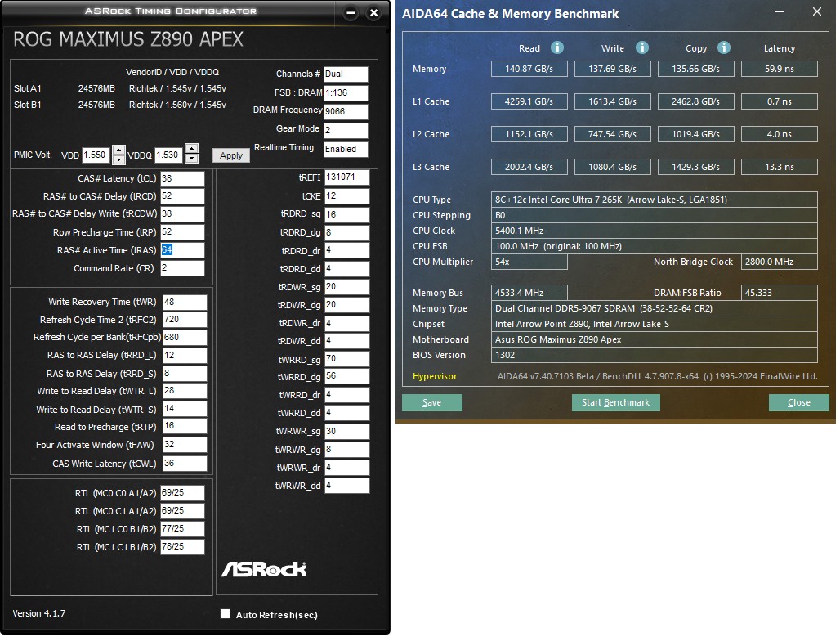
Task: Click the VDD voltage field showing 1.550
Action: (x=96, y=155)
